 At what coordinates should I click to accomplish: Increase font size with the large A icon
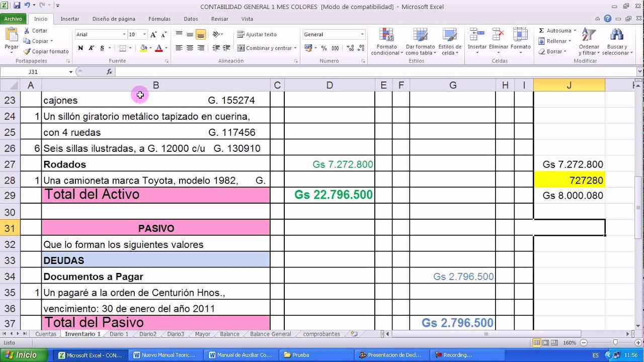tap(153, 35)
